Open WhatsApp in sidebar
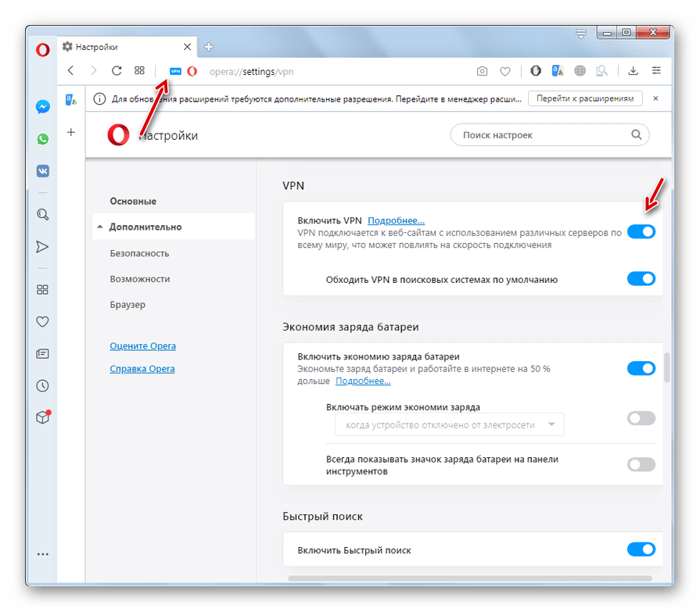This screenshot has height=612, width=700. pos(43,138)
